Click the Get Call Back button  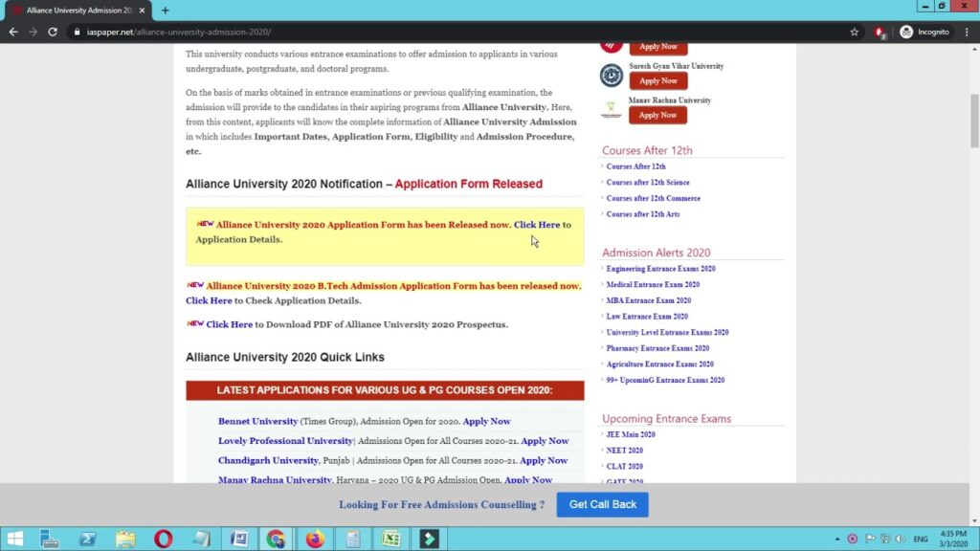602,504
